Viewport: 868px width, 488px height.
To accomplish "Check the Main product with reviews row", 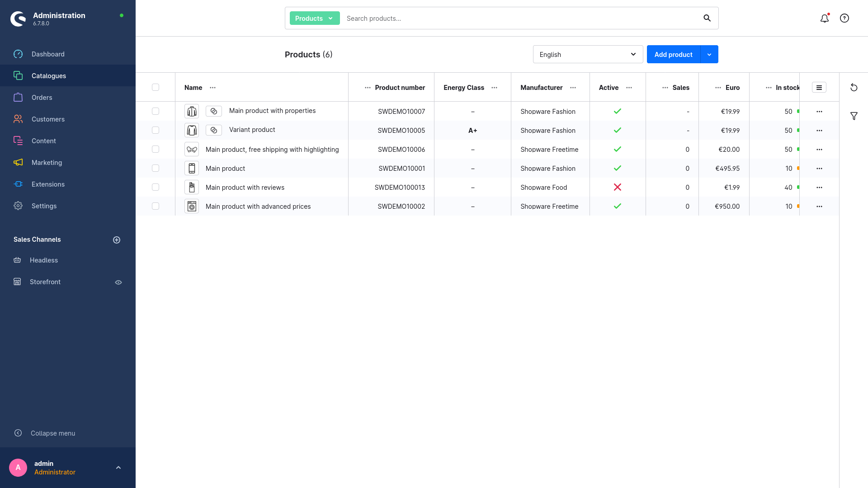I will click(156, 187).
